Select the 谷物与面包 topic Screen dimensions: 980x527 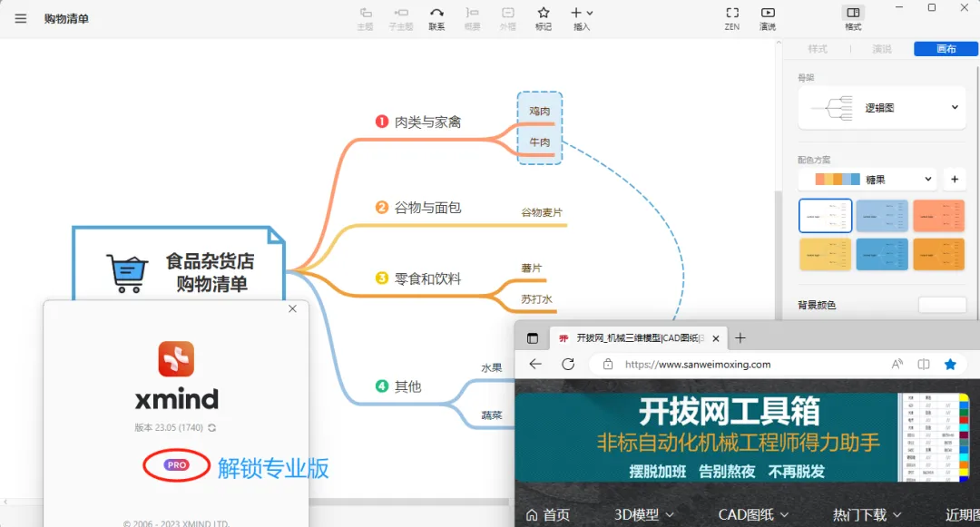click(x=427, y=208)
